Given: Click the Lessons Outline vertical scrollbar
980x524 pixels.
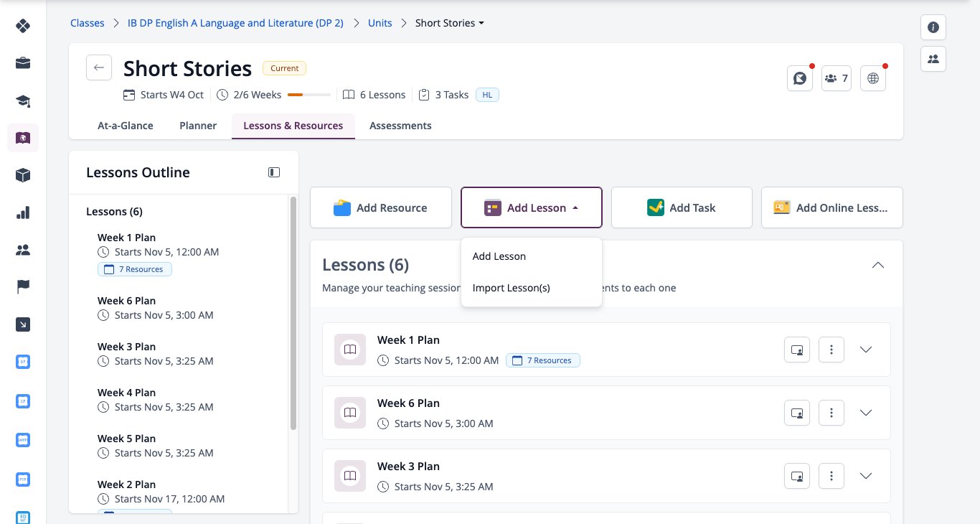Looking at the screenshot, I should 293,312.
